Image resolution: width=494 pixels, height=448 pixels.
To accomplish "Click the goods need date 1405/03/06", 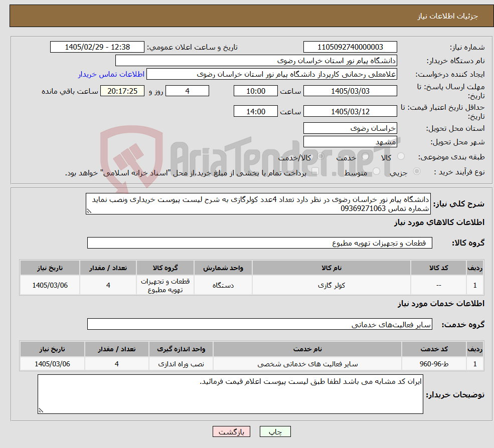I will tap(50, 285).
